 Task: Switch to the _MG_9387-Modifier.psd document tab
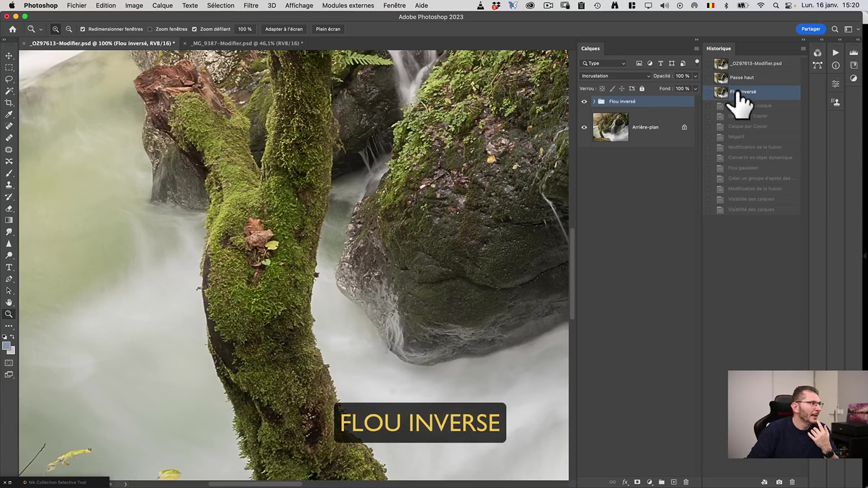tap(247, 43)
